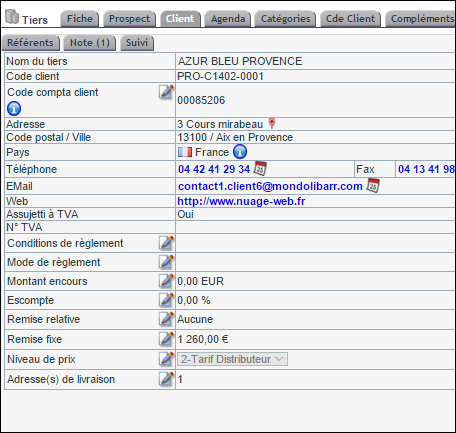Click calendar icon next to phone number
The width and height of the screenshot is (456, 433).
260,168
